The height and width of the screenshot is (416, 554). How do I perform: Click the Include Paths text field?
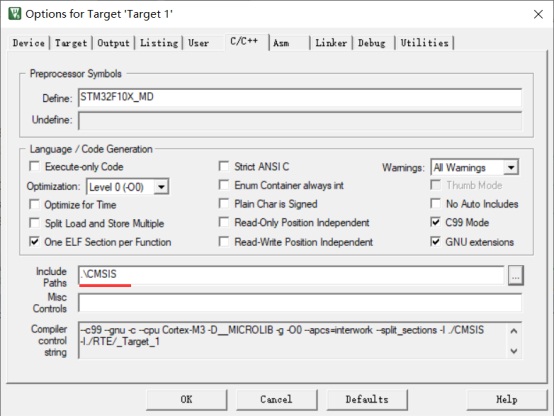[x=291, y=275]
